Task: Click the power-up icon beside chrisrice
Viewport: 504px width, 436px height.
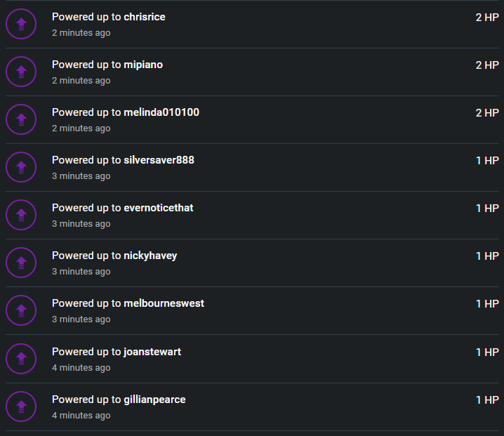Action: tap(21, 24)
